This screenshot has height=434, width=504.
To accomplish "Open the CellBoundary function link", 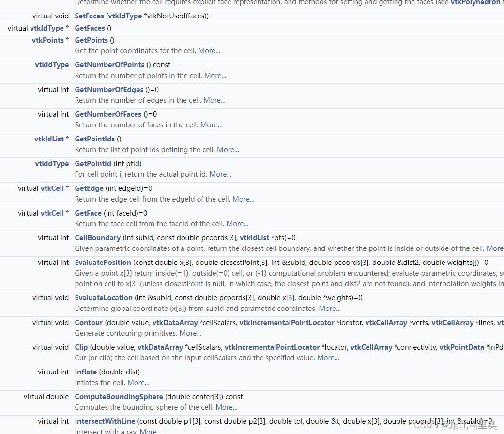I will [x=98, y=238].
